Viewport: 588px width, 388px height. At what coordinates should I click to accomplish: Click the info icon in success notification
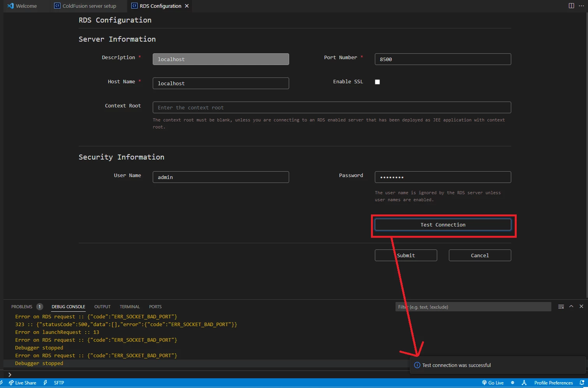417,365
